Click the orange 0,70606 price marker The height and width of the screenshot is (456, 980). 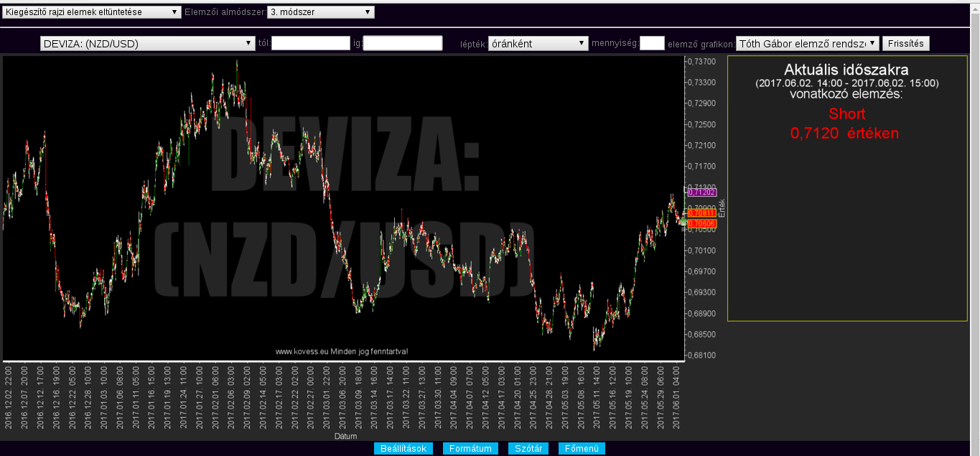point(702,225)
